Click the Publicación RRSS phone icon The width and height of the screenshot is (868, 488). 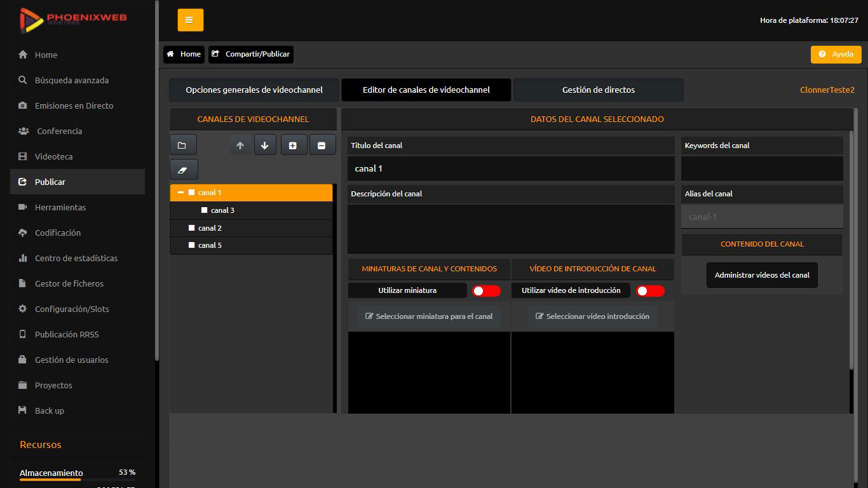[23, 334]
